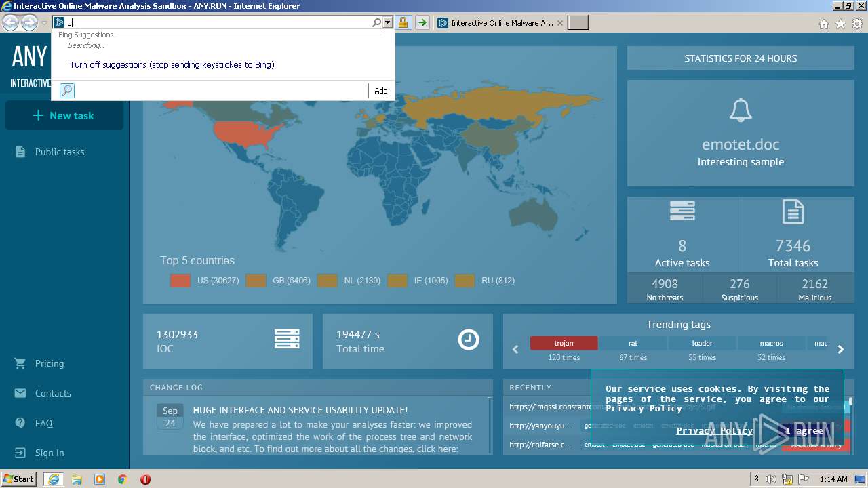This screenshot has width=868, height=488.
Task: Open a new blank browser tab
Action: point(578,23)
